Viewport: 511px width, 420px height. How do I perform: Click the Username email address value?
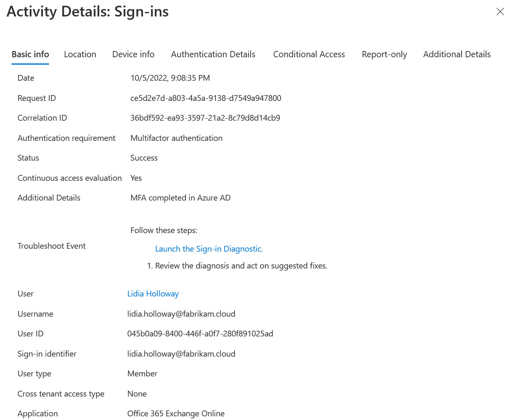tap(181, 314)
